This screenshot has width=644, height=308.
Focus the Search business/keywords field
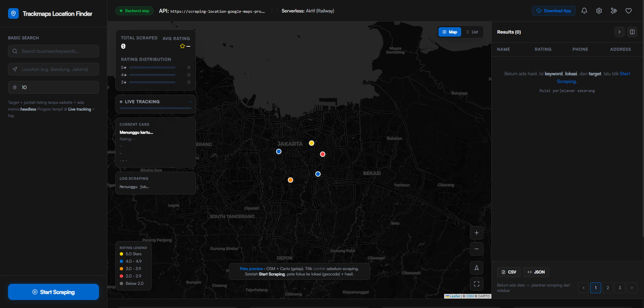coord(53,51)
